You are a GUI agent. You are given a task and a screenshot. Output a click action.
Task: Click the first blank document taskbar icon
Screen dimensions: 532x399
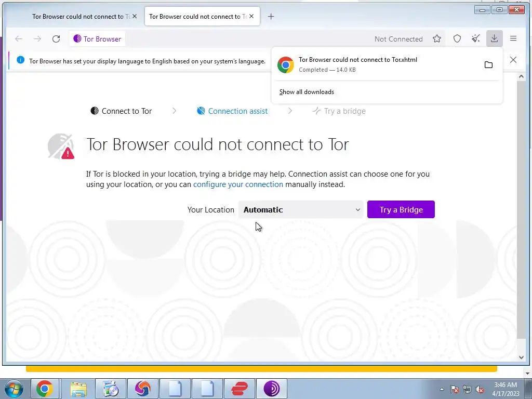[175, 389]
